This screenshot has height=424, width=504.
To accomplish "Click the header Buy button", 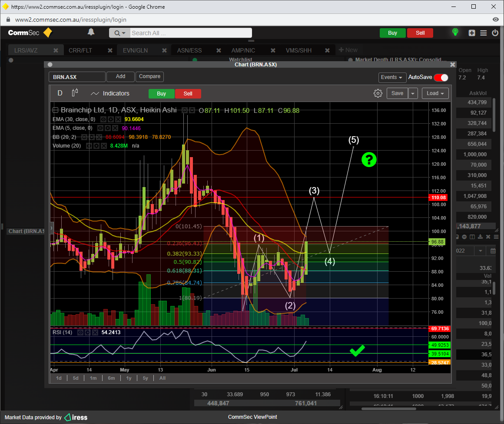I will (392, 33).
